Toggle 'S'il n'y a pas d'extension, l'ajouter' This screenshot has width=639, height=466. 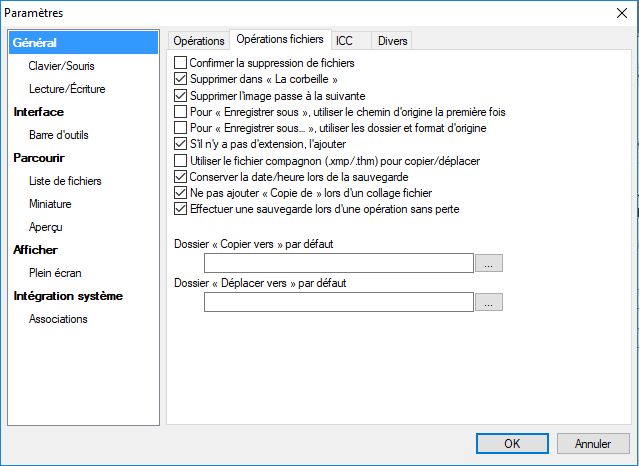pyautogui.click(x=181, y=145)
